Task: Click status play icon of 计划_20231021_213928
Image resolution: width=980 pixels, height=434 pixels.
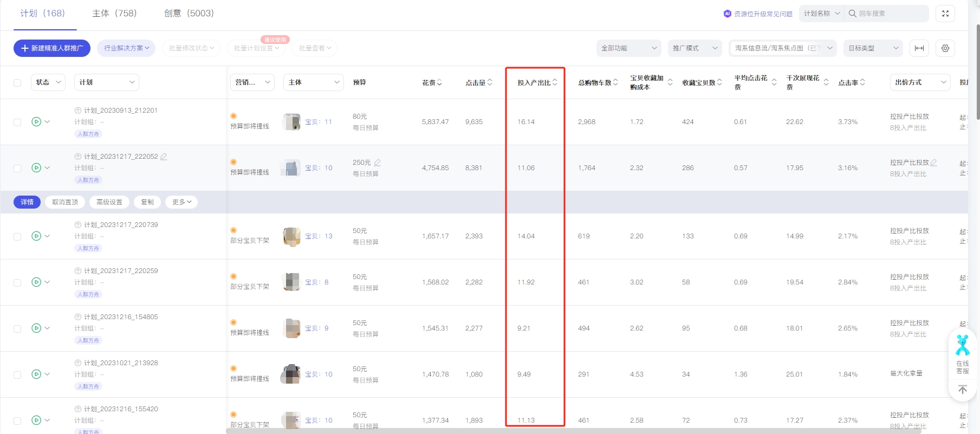Action: coord(36,374)
